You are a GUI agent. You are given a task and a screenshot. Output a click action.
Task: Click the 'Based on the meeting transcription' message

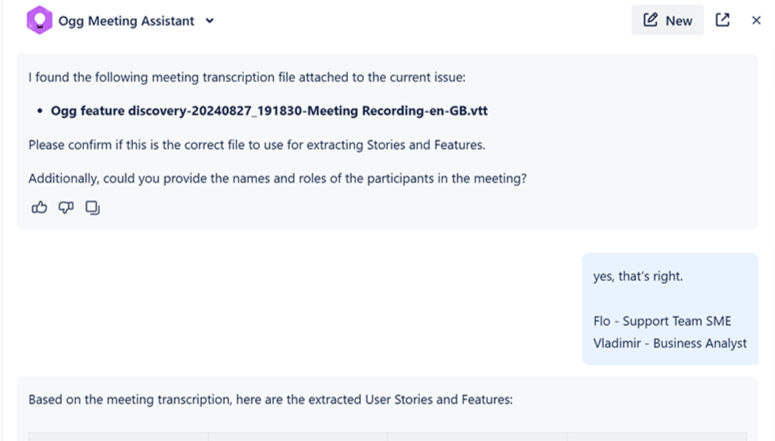[270, 400]
